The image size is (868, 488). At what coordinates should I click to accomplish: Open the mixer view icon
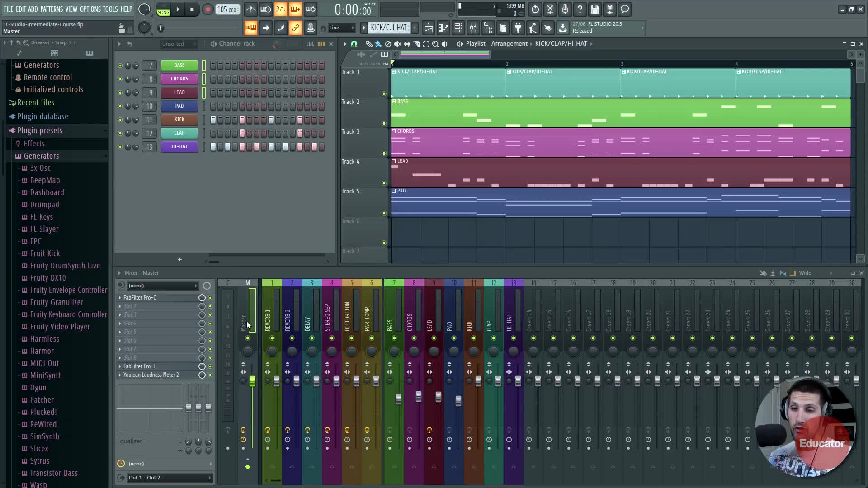(x=473, y=28)
